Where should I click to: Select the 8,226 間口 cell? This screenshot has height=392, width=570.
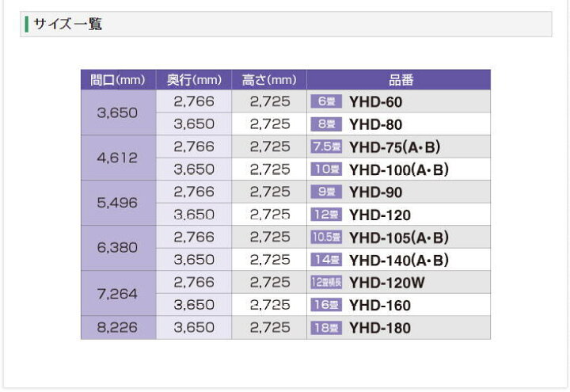pyautogui.click(x=117, y=327)
